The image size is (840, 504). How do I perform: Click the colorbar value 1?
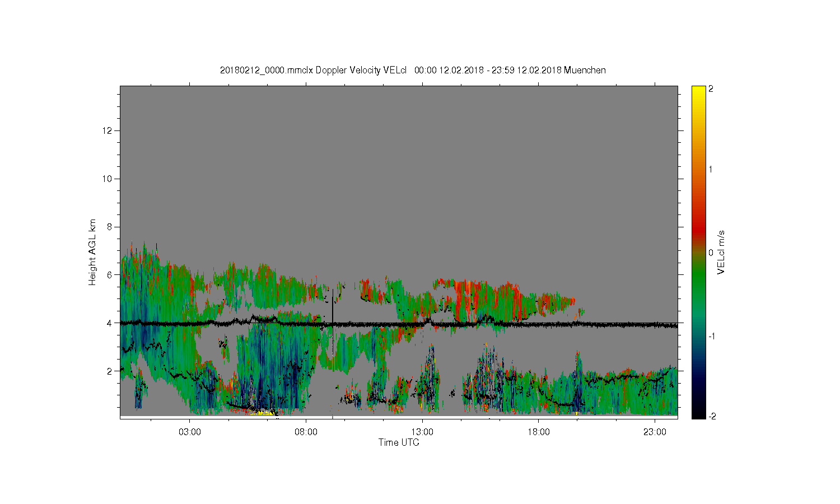[x=711, y=169]
